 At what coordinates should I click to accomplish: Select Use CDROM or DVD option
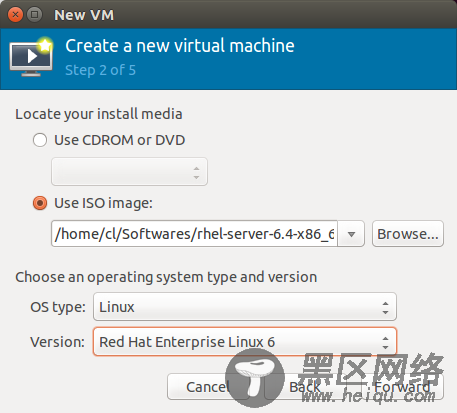click(x=40, y=140)
